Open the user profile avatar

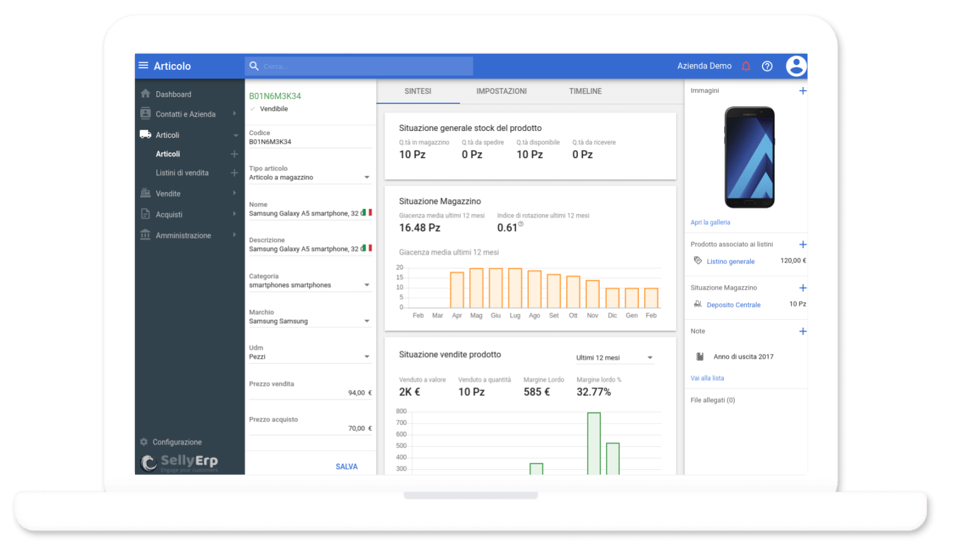(x=796, y=66)
